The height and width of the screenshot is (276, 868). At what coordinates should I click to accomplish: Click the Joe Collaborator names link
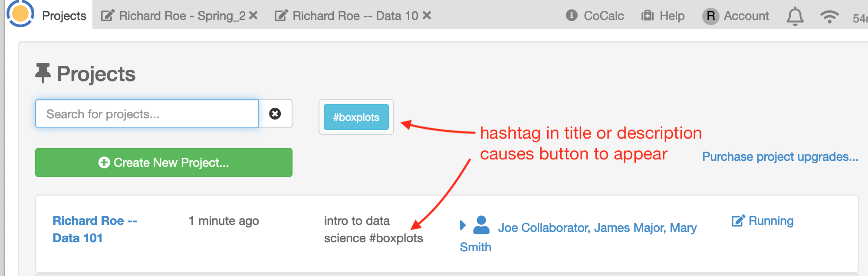[x=597, y=228]
